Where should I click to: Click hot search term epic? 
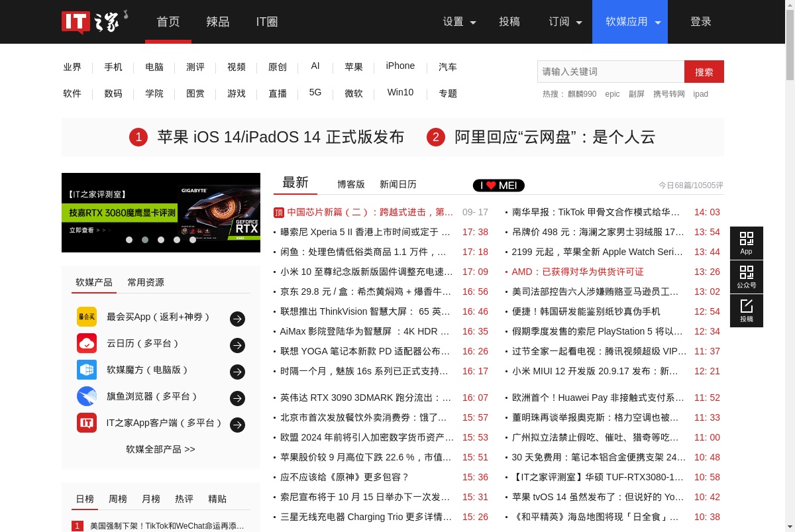612,94
